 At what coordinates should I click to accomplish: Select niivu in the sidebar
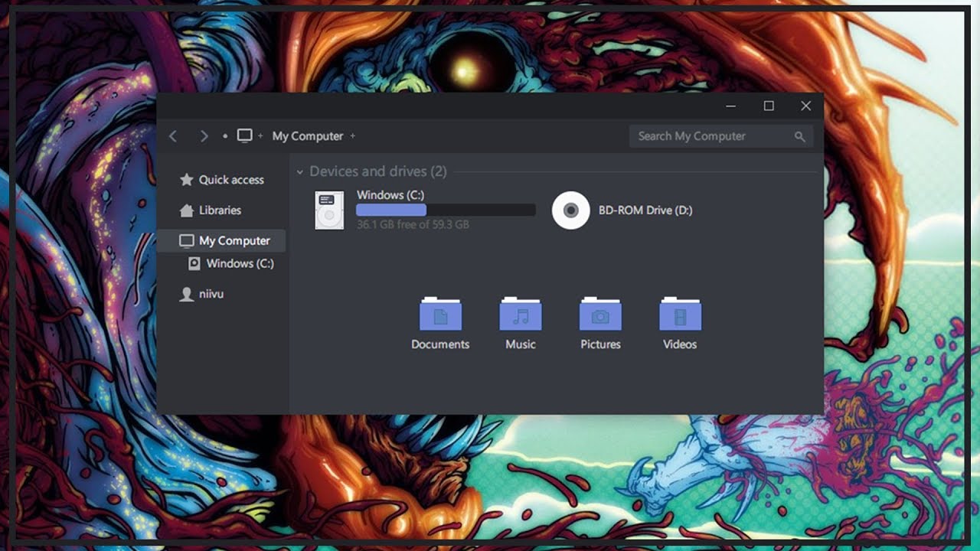(x=211, y=294)
